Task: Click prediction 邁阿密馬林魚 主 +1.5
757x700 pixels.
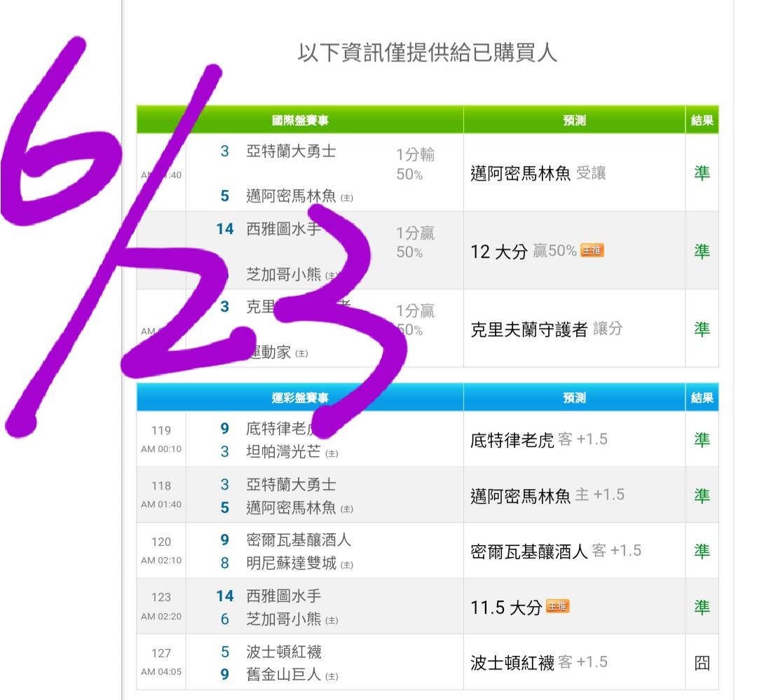Action: (547, 495)
